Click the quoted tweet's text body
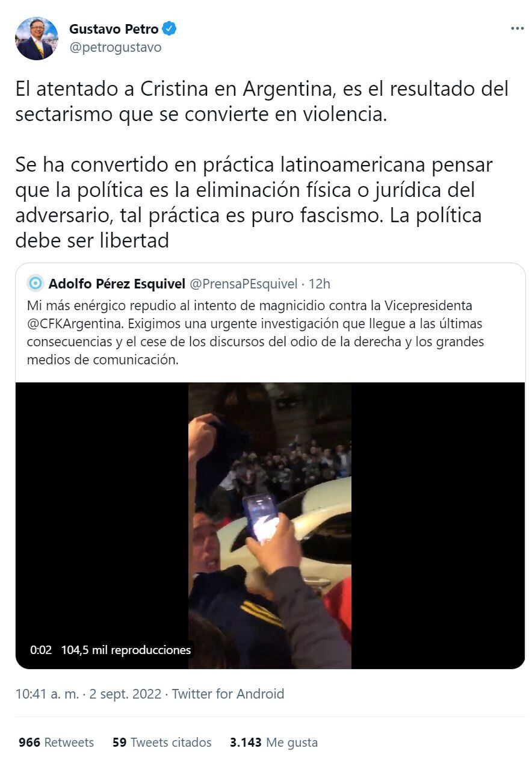The image size is (532, 760). tap(255, 332)
